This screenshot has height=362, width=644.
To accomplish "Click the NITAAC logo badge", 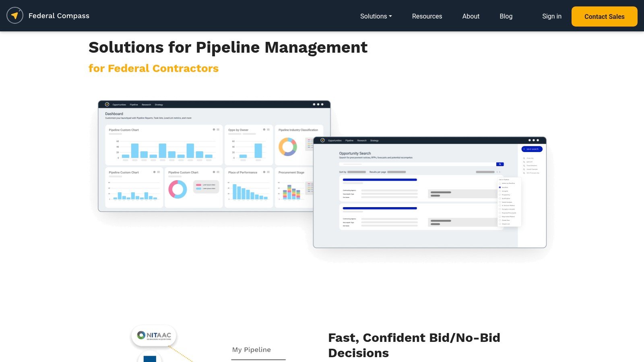I will 154,335.
